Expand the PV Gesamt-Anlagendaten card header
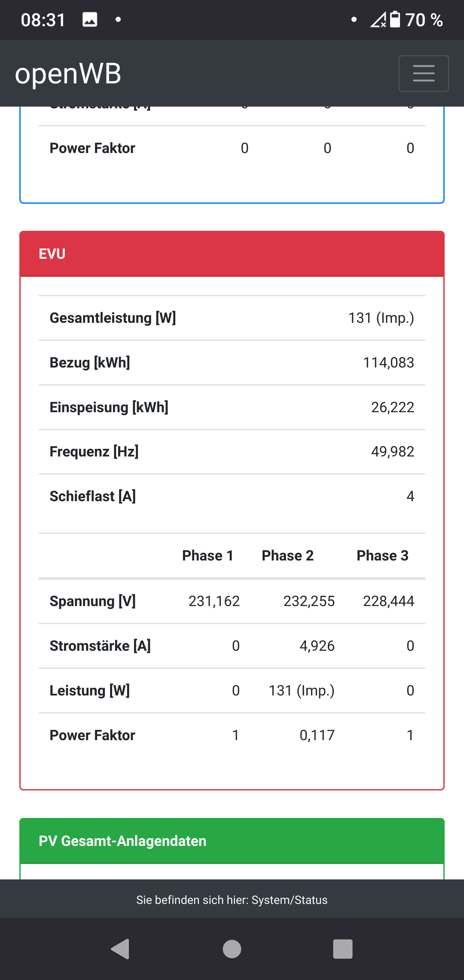 tap(232, 841)
